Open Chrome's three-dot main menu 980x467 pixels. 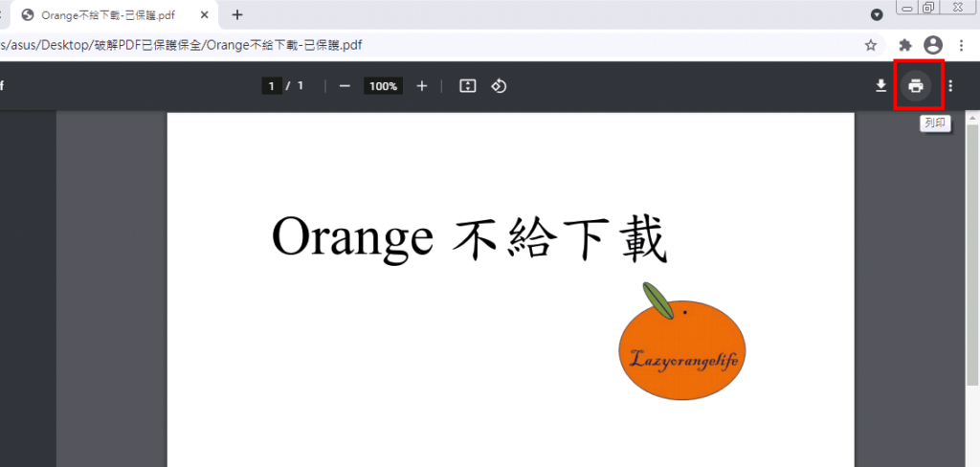click(x=961, y=45)
